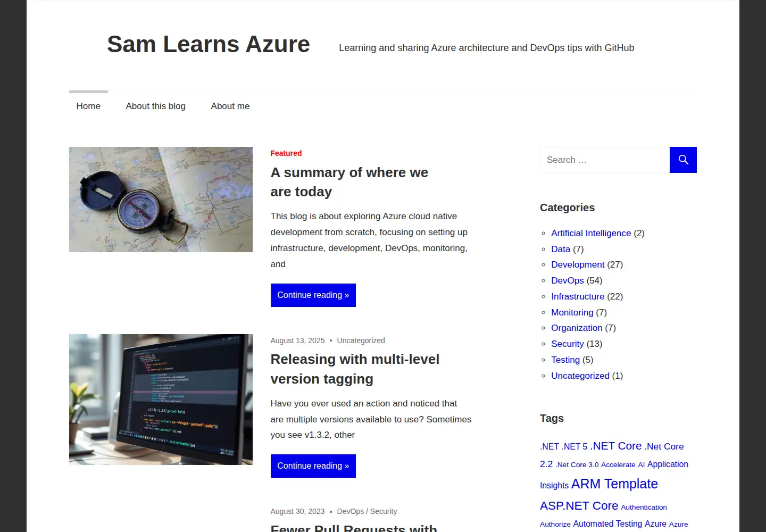Click the Sam Learns Azure site title
Viewport: 766px width, 532px height.
[209, 44]
